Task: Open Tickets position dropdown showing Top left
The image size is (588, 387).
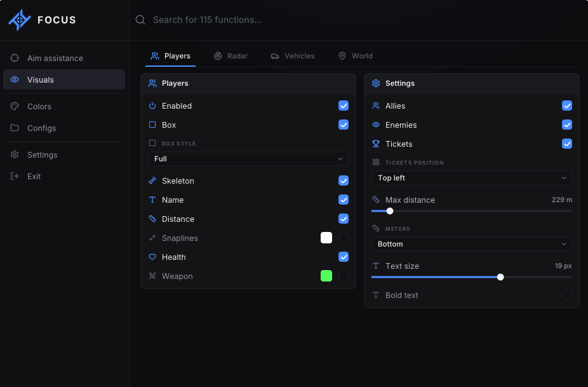Action: [x=472, y=178]
